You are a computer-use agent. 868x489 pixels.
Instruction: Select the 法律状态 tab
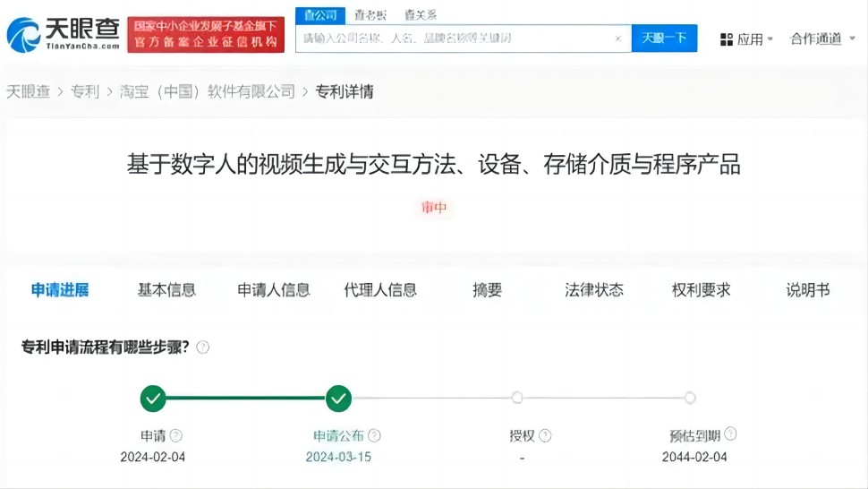pos(594,289)
